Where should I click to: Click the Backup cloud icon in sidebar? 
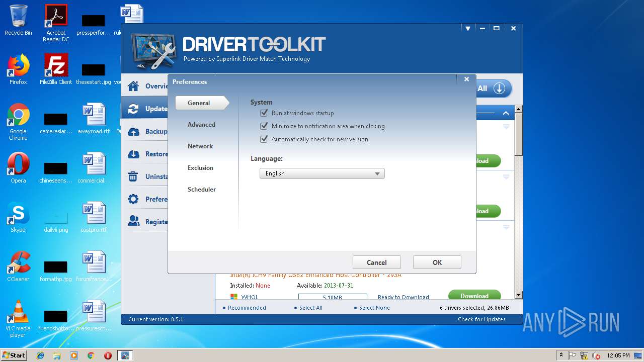point(133,131)
